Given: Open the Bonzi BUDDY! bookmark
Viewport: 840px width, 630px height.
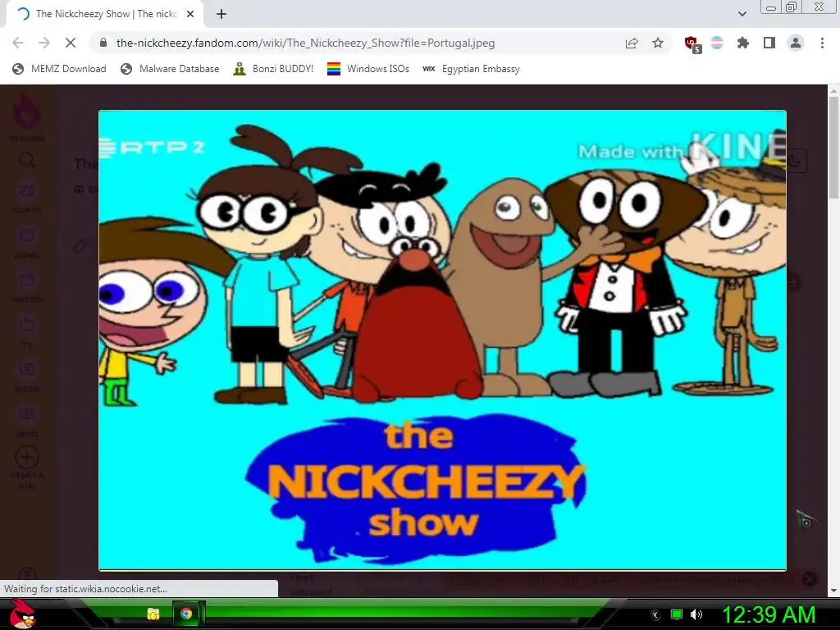Looking at the screenshot, I should (x=273, y=69).
